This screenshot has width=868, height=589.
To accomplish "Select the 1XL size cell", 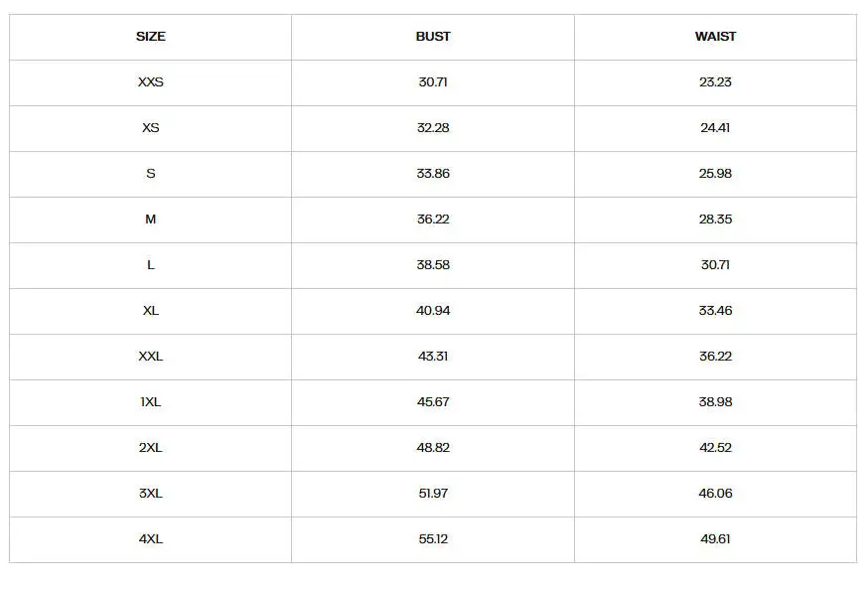I will click(151, 402).
